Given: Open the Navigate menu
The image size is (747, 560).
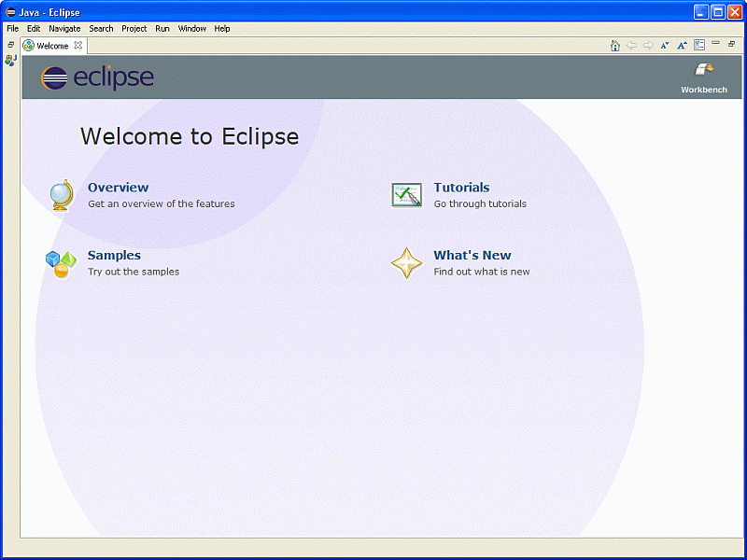Looking at the screenshot, I should coord(64,29).
